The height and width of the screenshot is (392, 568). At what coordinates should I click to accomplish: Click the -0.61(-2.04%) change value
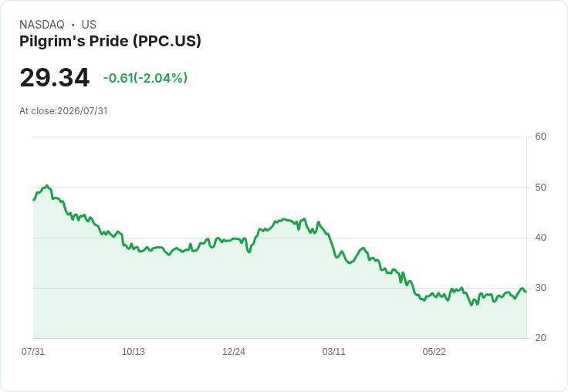click(145, 78)
